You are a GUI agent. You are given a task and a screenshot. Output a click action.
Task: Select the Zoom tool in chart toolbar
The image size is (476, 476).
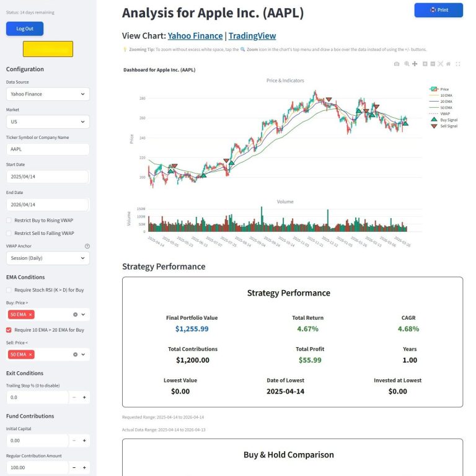point(407,64)
